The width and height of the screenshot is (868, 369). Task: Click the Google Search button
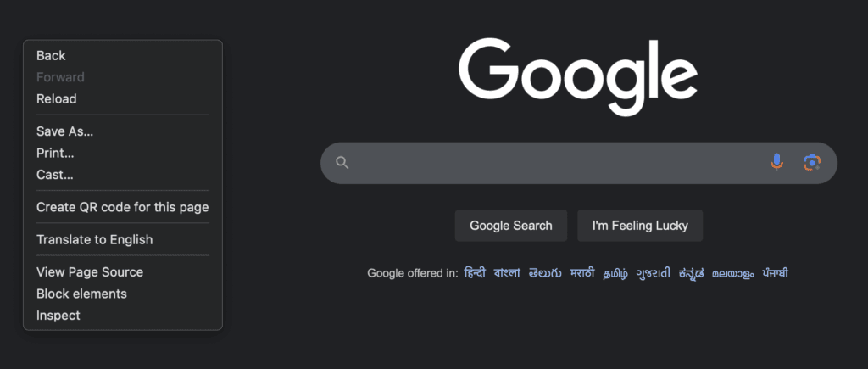pos(511,226)
